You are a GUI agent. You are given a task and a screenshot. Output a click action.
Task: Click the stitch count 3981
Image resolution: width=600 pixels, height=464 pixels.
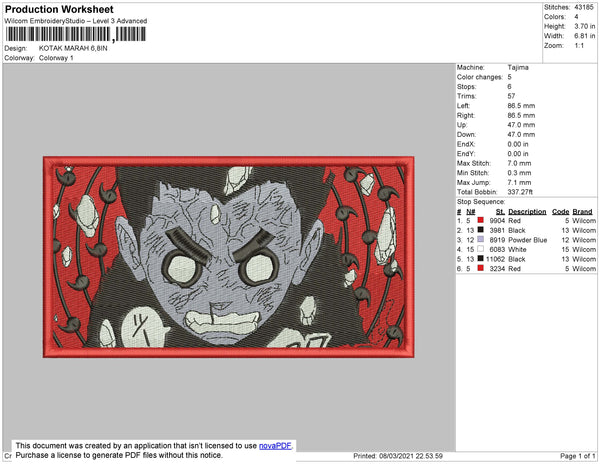pos(497,230)
